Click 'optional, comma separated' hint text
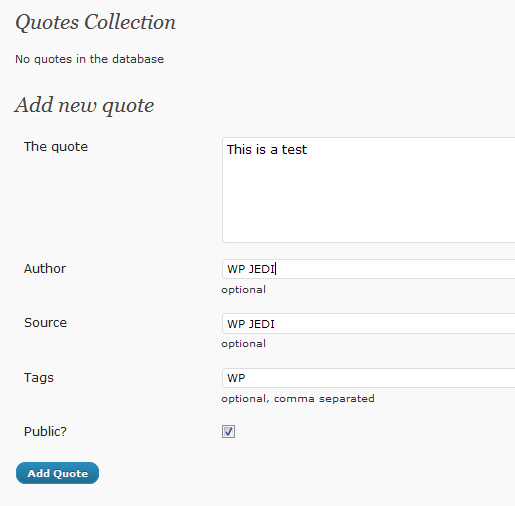 point(298,399)
